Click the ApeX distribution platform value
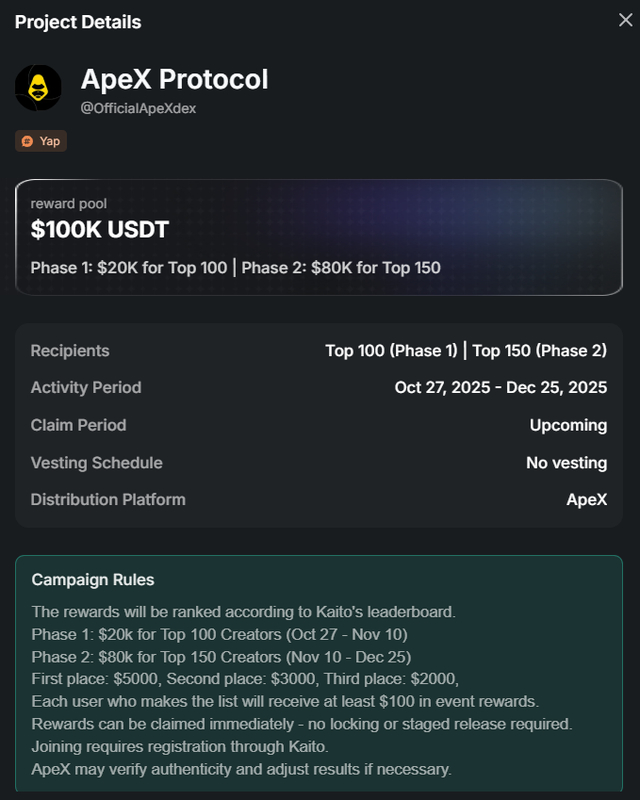 tap(587, 499)
